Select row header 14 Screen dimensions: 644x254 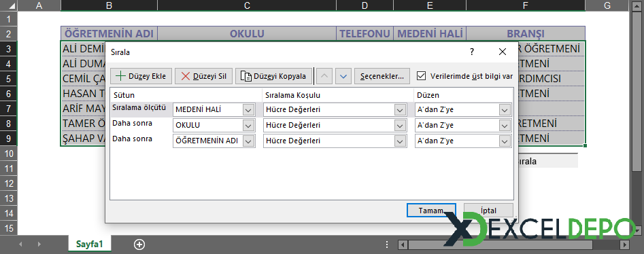coord(9,213)
